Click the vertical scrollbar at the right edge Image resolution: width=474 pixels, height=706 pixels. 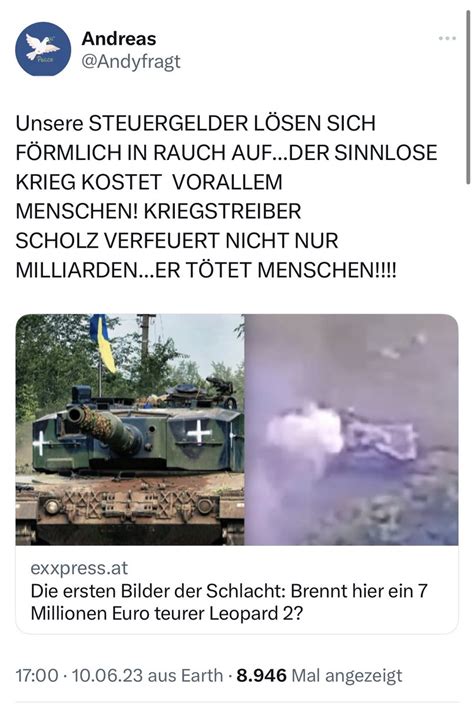tap(469, 97)
